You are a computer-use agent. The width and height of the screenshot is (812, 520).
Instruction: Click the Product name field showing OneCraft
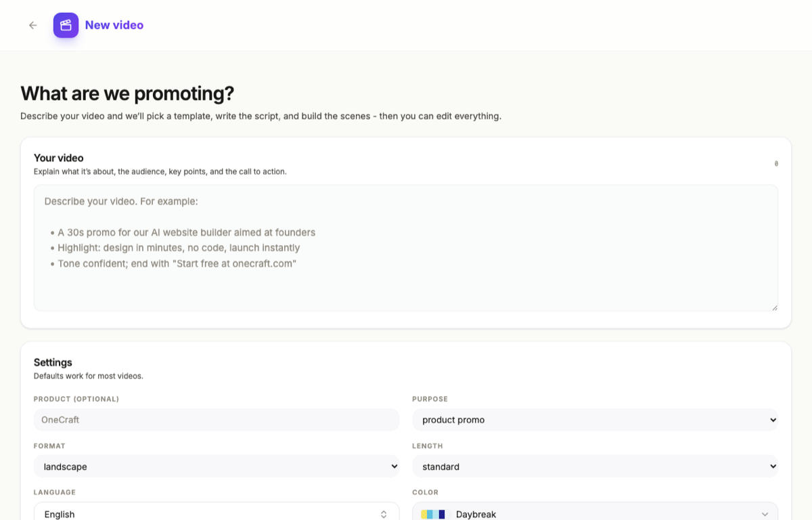pyautogui.click(x=217, y=420)
